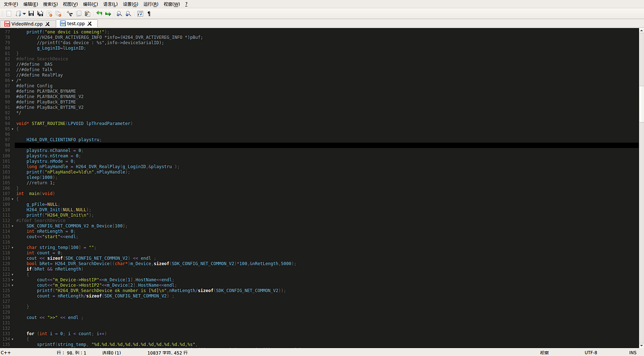The image size is (644, 356).
Task: Cut text using the scissors icon
Action: 70,13
